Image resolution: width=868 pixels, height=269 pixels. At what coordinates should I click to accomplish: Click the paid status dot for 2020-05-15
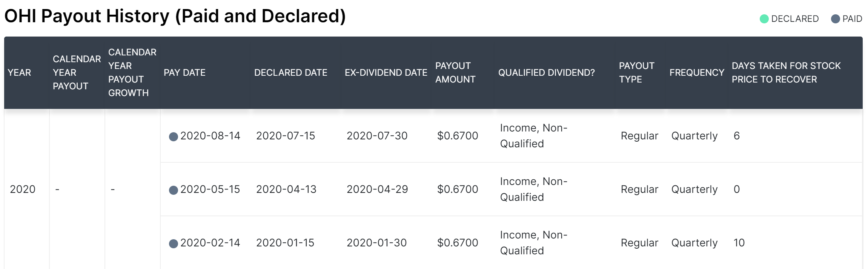point(173,190)
